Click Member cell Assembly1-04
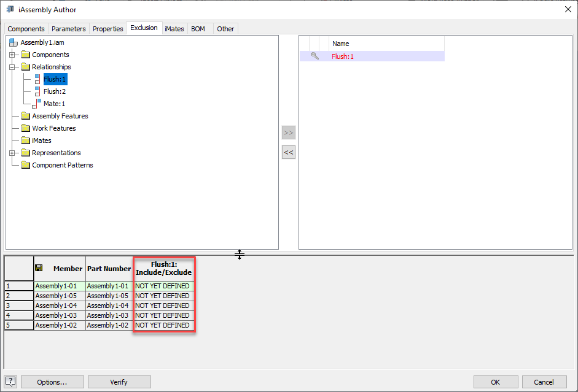The height and width of the screenshot is (392, 578). pos(60,306)
